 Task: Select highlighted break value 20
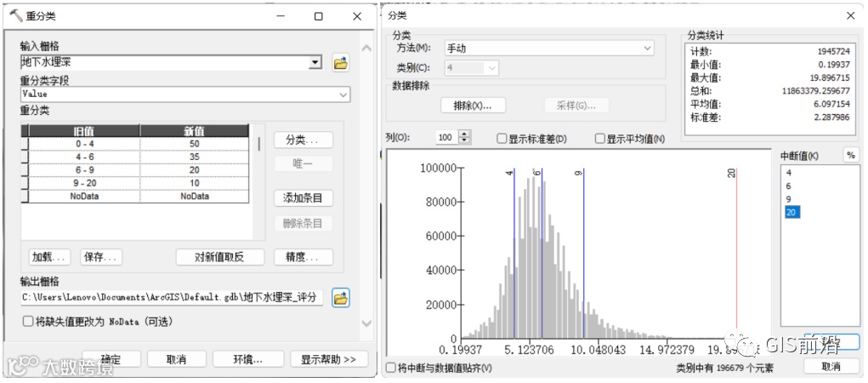[792, 212]
